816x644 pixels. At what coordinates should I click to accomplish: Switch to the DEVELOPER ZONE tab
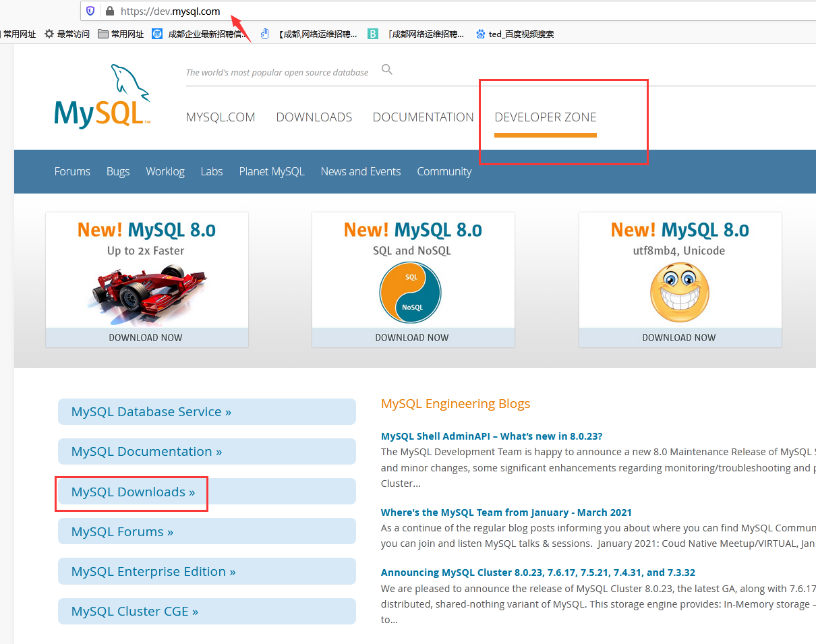545,117
